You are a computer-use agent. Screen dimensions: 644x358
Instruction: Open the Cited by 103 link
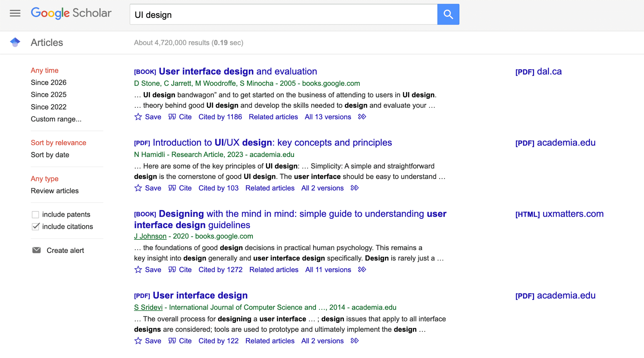click(x=219, y=188)
